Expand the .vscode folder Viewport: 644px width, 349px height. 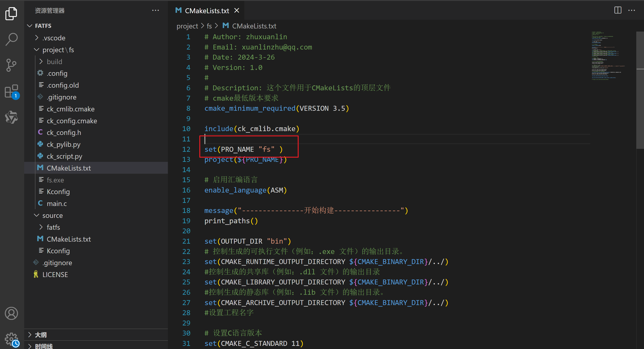click(x=37, y=38)
